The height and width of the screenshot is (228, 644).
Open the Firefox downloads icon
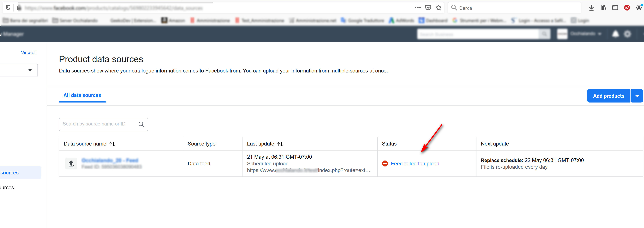click(x=591, y=7)
